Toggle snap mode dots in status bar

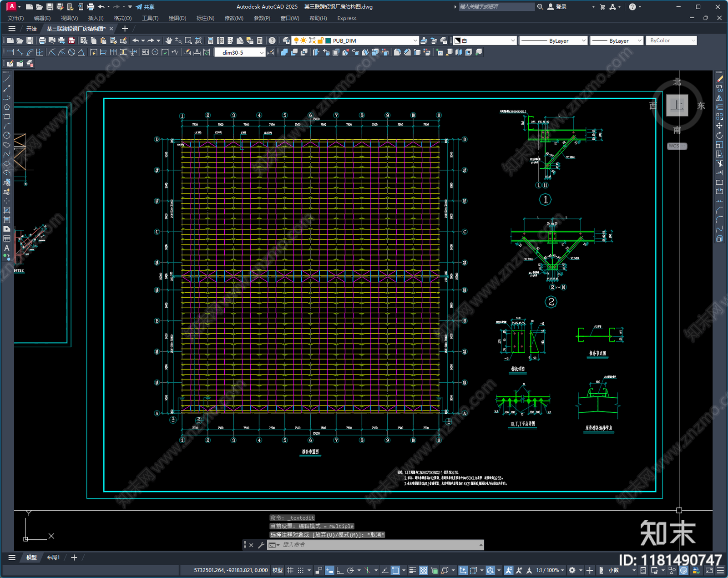(300, 570)
